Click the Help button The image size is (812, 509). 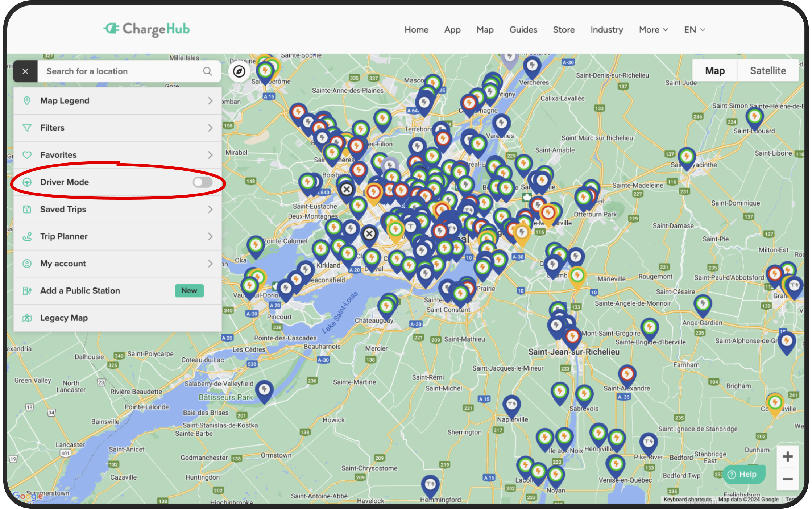[744, 474]
